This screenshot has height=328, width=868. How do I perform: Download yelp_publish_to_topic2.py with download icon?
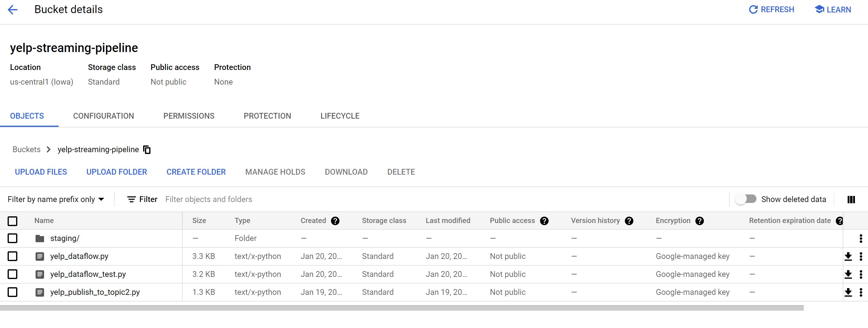coord(848,292)
